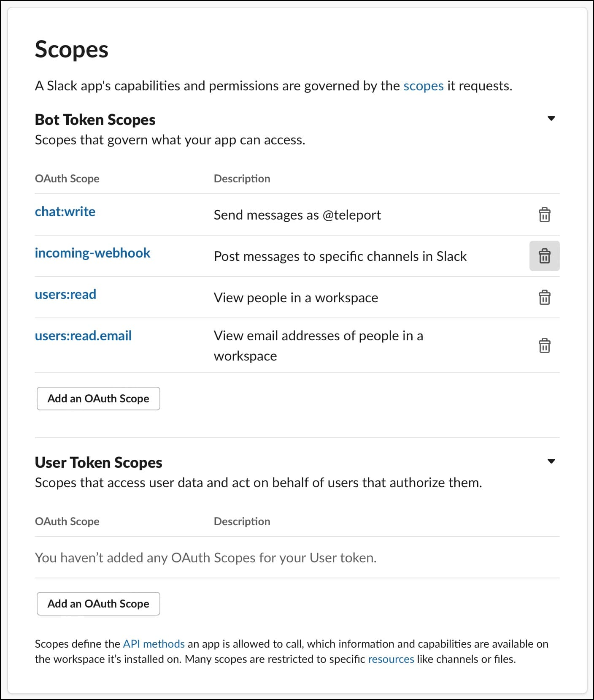The width and height of the screenshot is (594, 700).
Task: Delete the chat:write scope
Action: coord(545,215)
